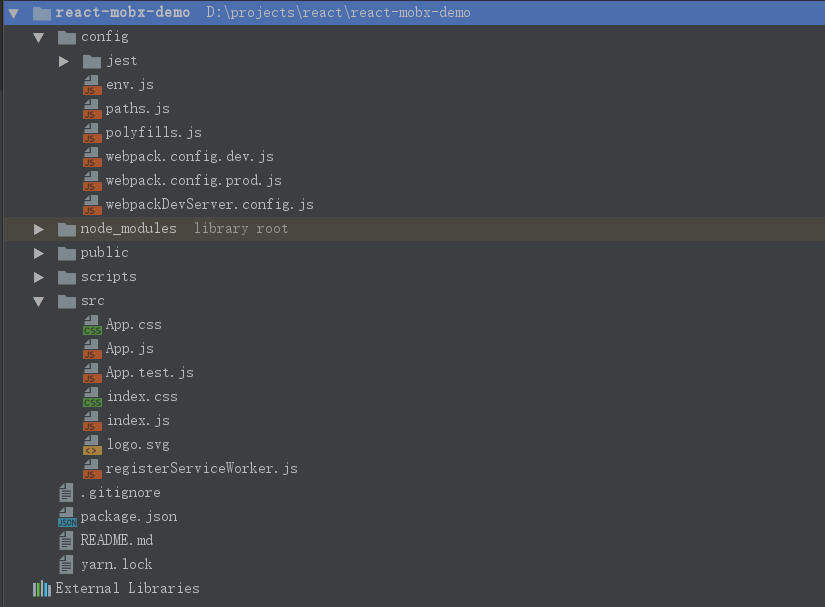The width and height of the screenshot is (825, 607).
Task: Click the logo.svg image file icon
Action: pos(92,445)
